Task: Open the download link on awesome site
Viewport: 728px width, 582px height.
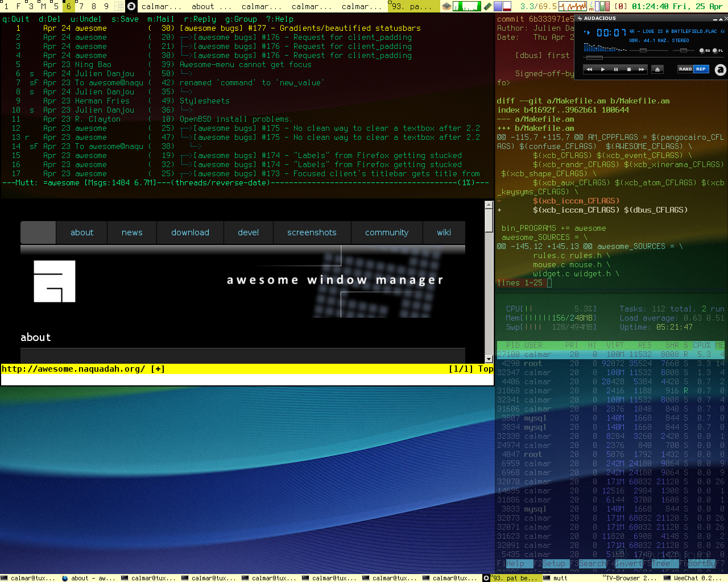Action: 190,232
